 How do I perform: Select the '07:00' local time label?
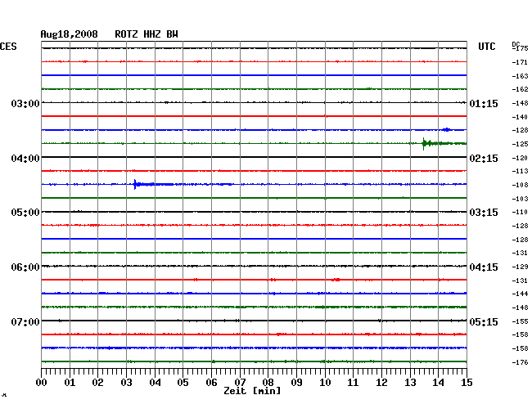pos(25,321)
